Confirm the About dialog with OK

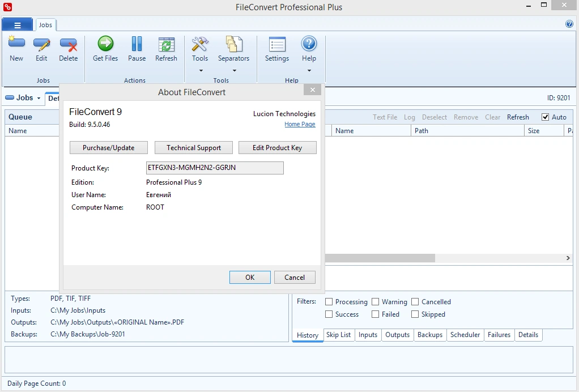coord(250,277)
